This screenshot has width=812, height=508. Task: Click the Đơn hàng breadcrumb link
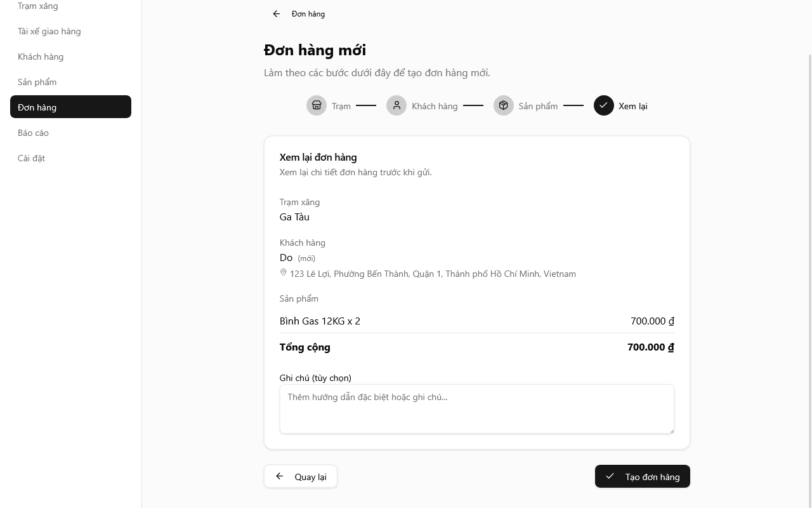coord(308,14)
